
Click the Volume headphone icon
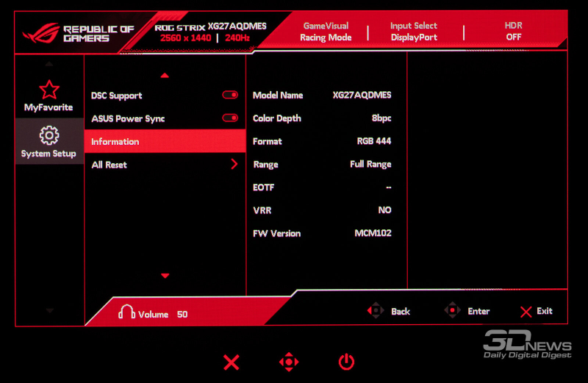pyautogui.click(x=126, y=312)
